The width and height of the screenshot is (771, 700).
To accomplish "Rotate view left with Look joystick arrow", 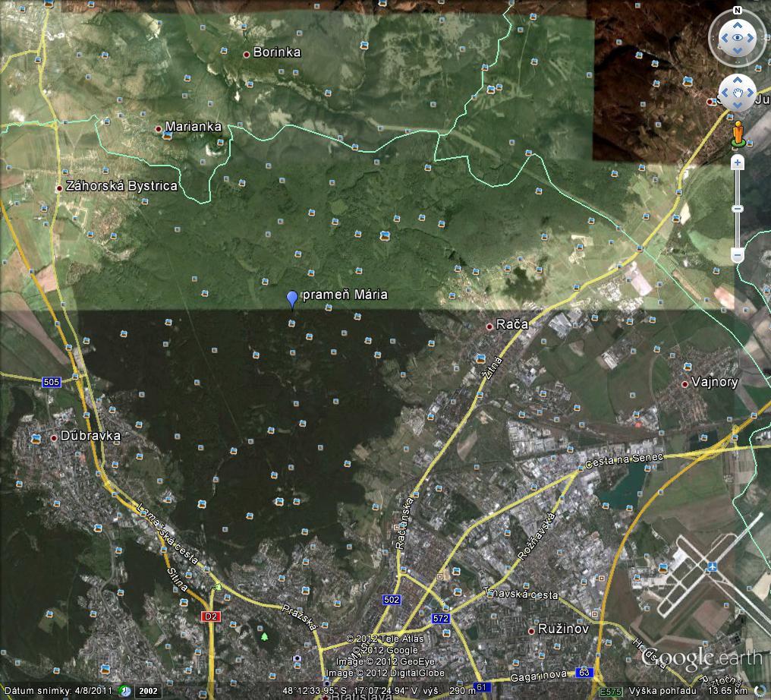I will (x=724, y=38).
